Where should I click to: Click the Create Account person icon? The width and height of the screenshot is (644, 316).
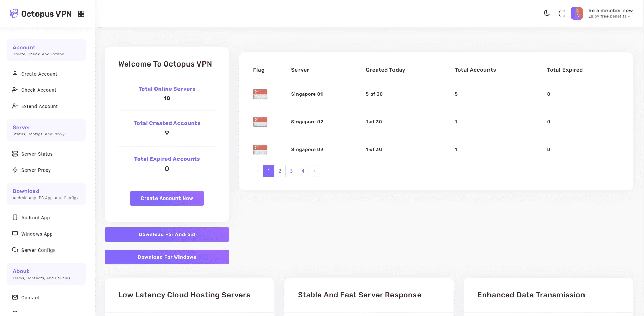15,74
